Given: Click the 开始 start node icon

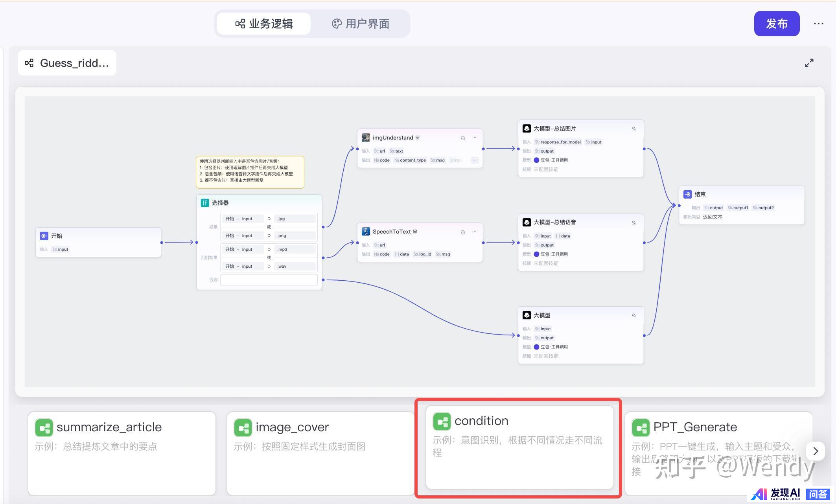Looking at the screenshot, I should (x=44, y=236).
